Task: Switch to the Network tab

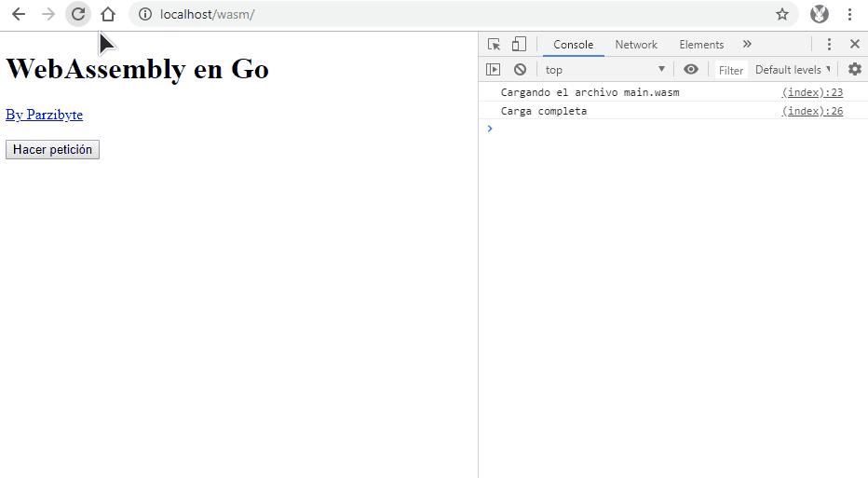Action: tap(636, 44)
